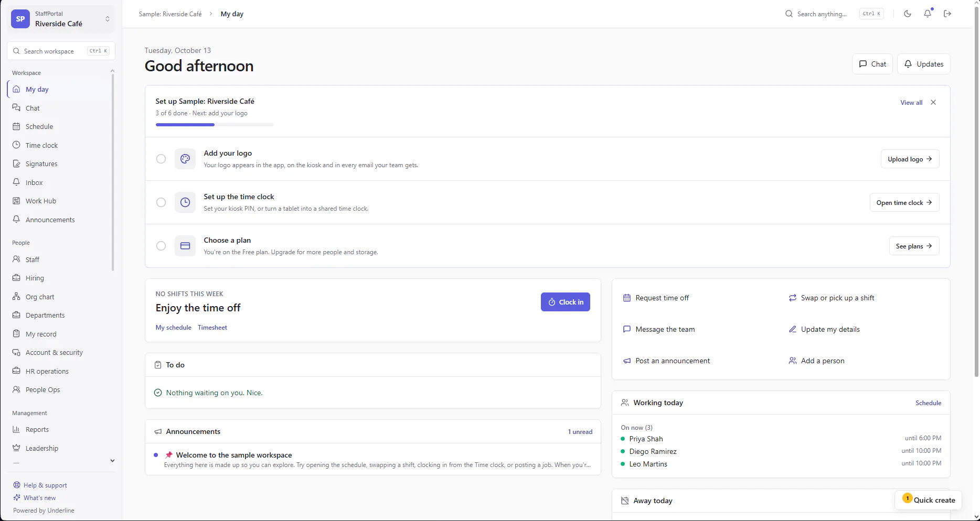Mark Add your logo step as done
Screen dimensions: 980x521
coord(161,159)
